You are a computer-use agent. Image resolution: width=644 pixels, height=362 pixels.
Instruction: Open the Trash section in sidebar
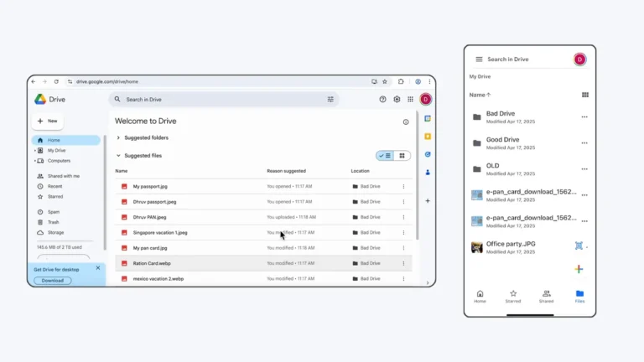(54, 222)
